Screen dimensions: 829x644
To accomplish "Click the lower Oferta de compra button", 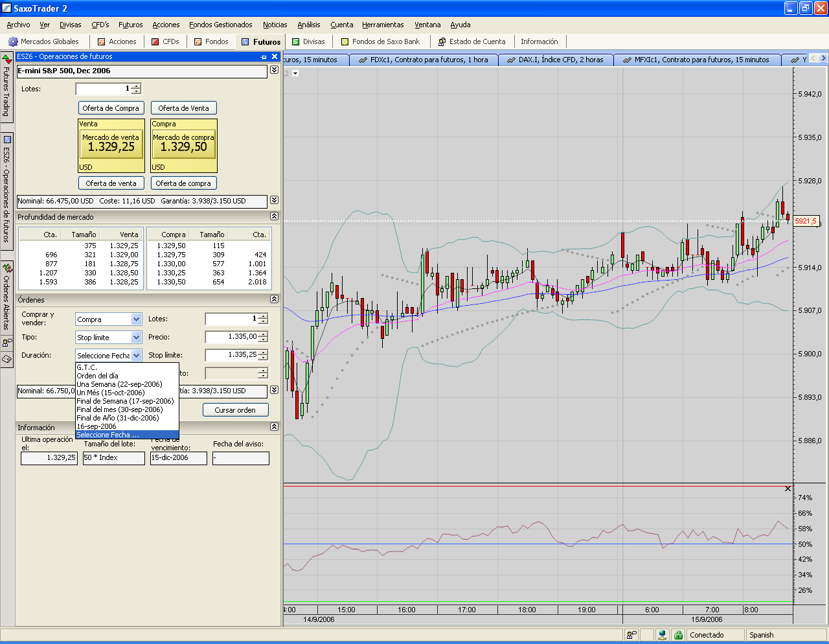I will coord(184,183).
